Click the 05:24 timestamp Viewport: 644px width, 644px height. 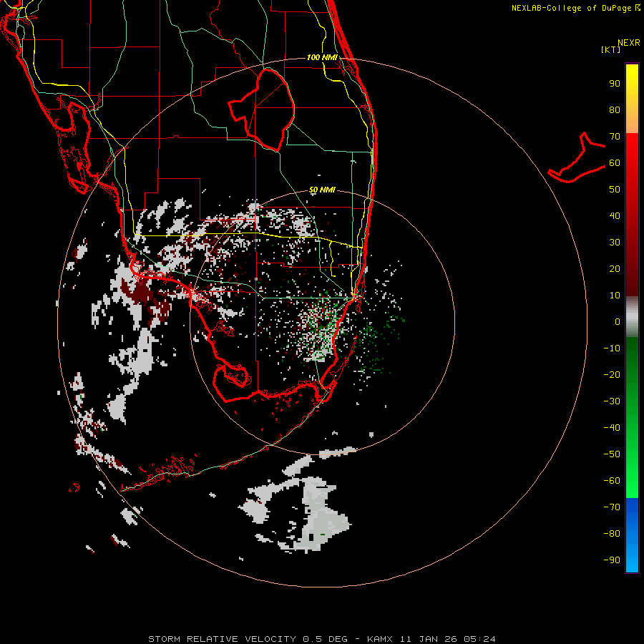coord(479,639)
